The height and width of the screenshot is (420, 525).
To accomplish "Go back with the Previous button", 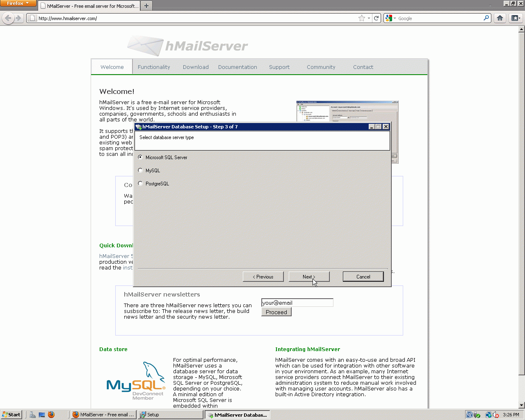I will pos(263,277).
